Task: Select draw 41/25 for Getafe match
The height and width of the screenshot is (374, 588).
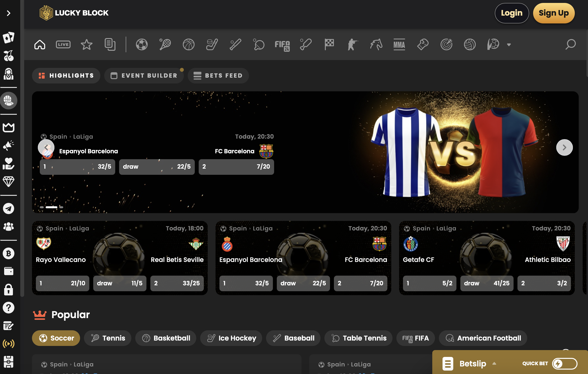Action: 487,283
